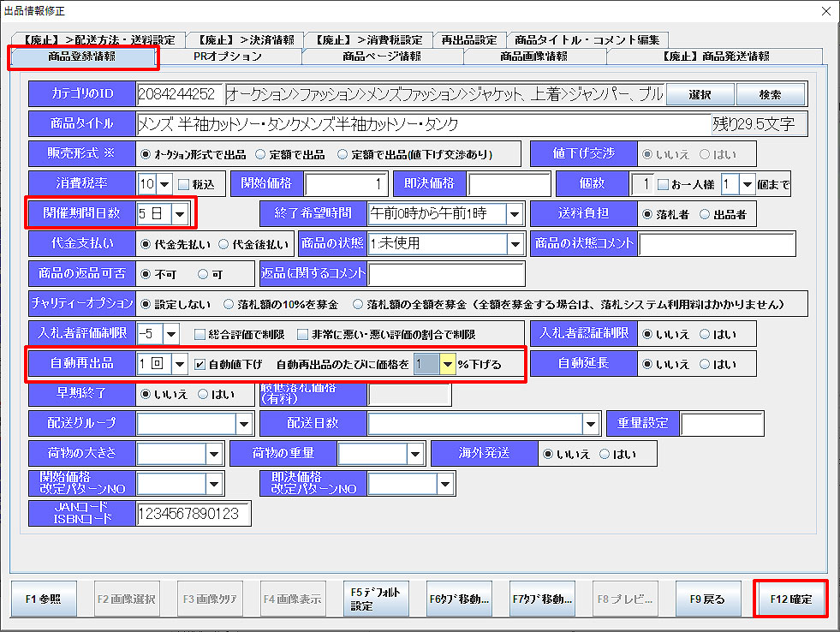Viewport: 840px width, 632px height.
Task: Select 出品者 for 送料負担
Action: [x=706, y=214]
